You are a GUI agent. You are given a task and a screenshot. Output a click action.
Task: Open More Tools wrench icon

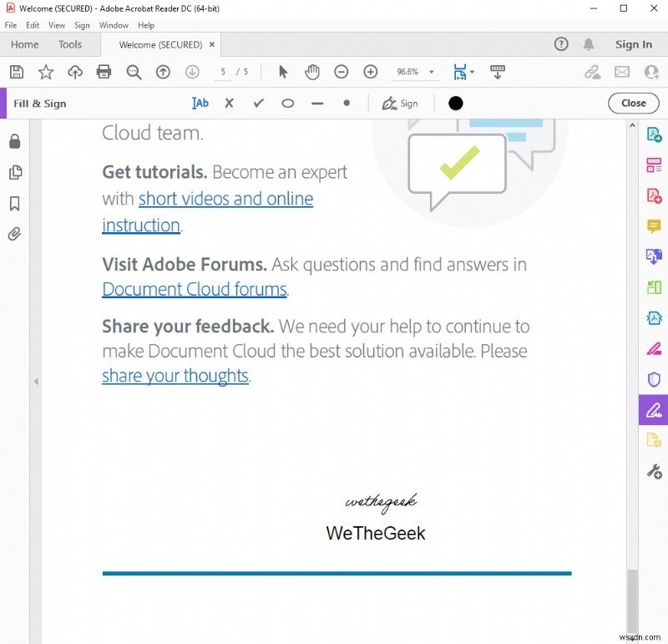point(654,471)
